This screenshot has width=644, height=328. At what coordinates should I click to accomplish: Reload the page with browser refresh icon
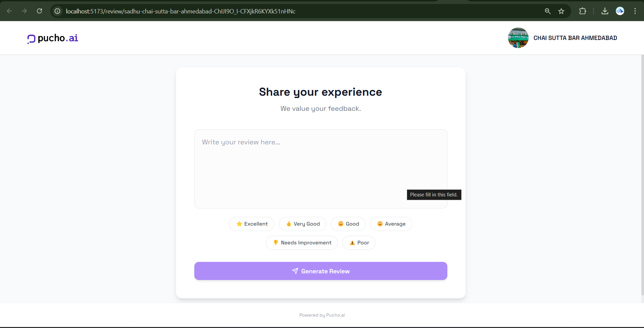coord(39,11)
